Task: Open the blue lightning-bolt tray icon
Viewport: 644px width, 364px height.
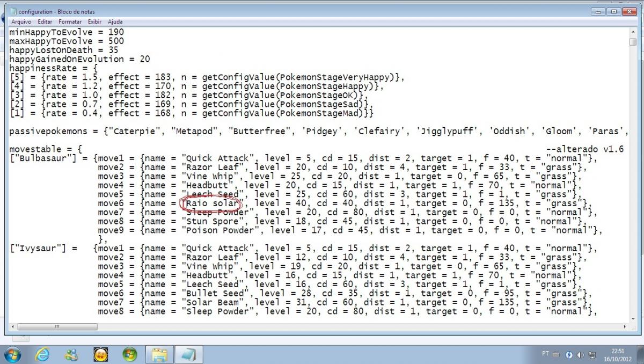Action: coord(569,355)
